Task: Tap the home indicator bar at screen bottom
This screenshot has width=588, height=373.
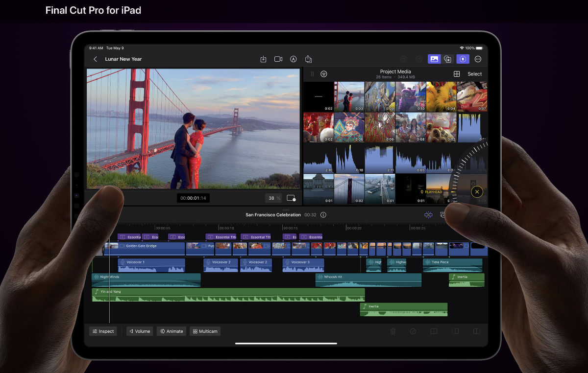Action: click(x=286, y=343)
